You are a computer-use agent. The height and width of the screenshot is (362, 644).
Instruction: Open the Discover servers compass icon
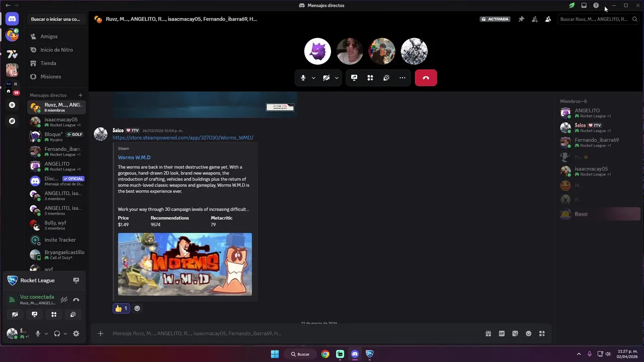(x=12, y=121)
